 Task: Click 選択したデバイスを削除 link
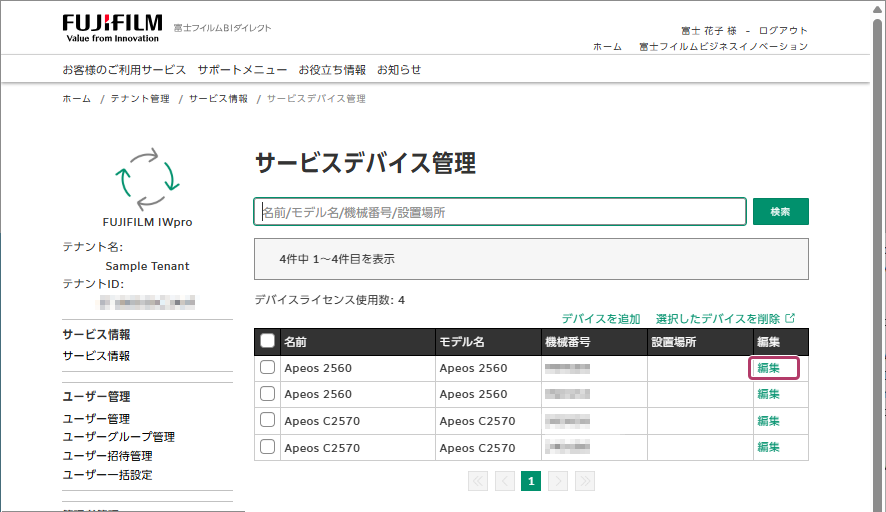(x=718, y=319)
